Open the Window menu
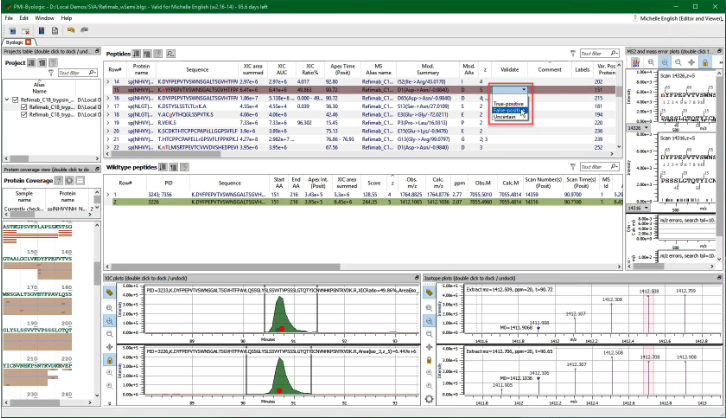The height and width of the screenshot is (418, 726). 44,18
